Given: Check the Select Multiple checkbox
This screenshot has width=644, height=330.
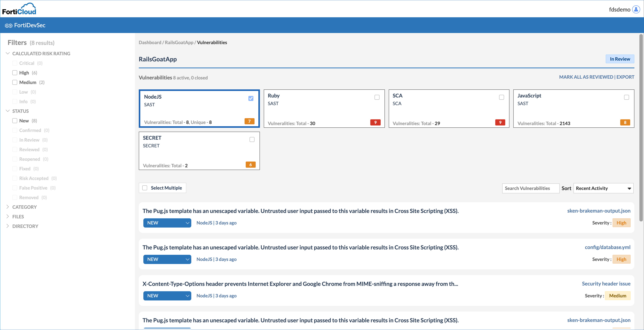Looking at the screenshot, I should 145,188.
